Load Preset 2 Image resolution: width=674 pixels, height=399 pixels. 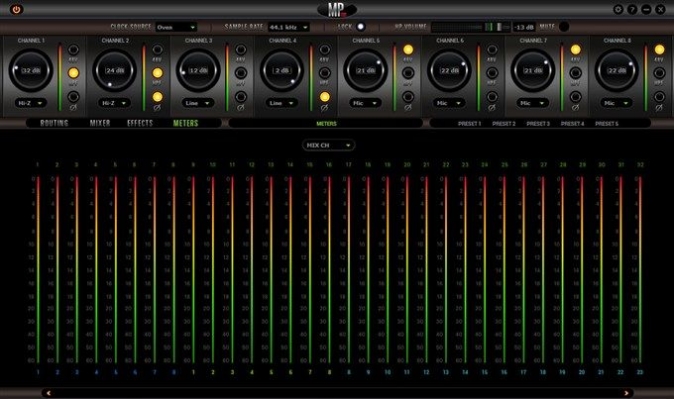pos(504,124)
